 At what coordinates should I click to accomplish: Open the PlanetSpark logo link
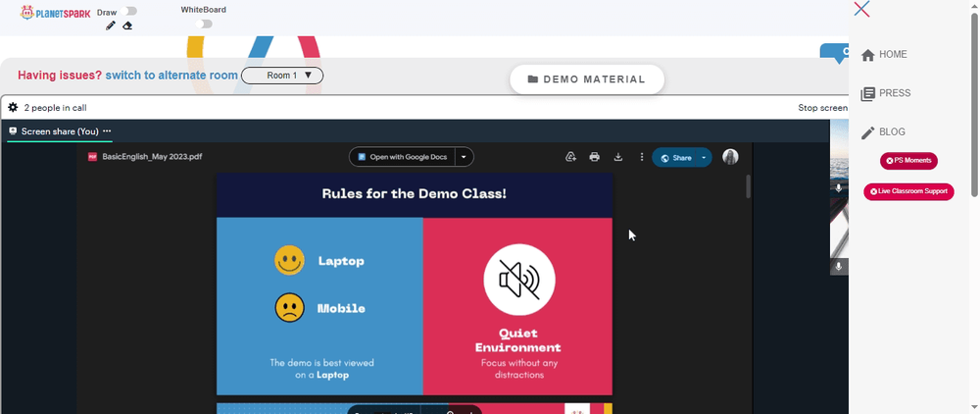point(55,13)
